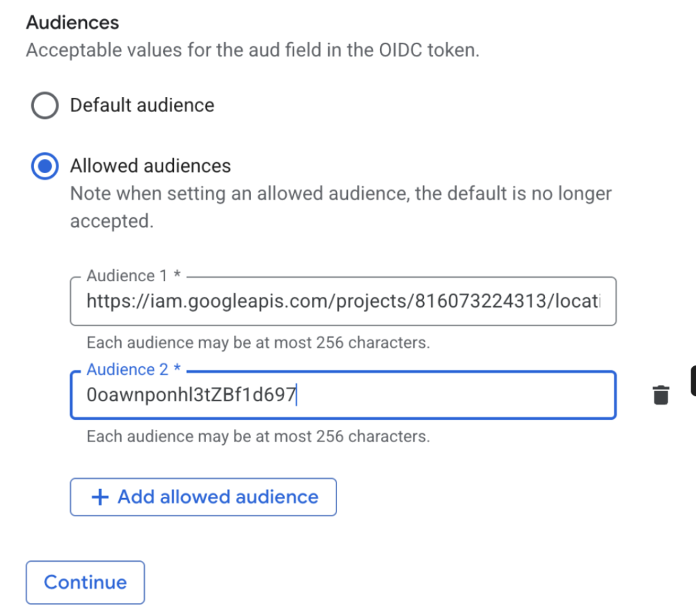Click the Continue button
This screenshot has height=616, width=696.
click(x=85, y=582)
